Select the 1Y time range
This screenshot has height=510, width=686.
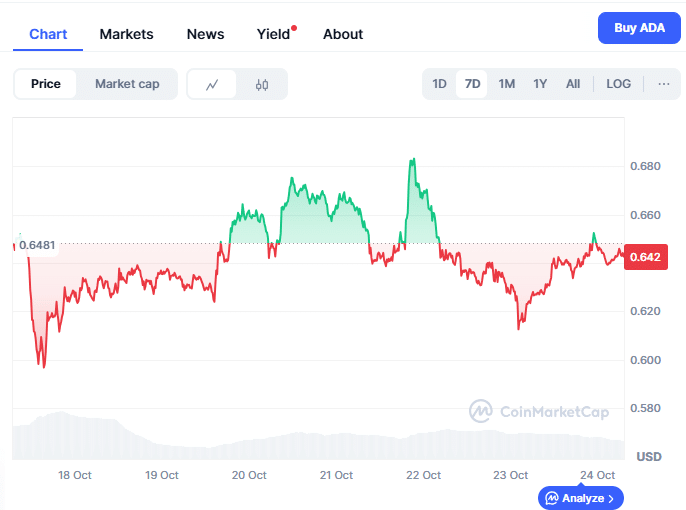[x=540, y=84]
